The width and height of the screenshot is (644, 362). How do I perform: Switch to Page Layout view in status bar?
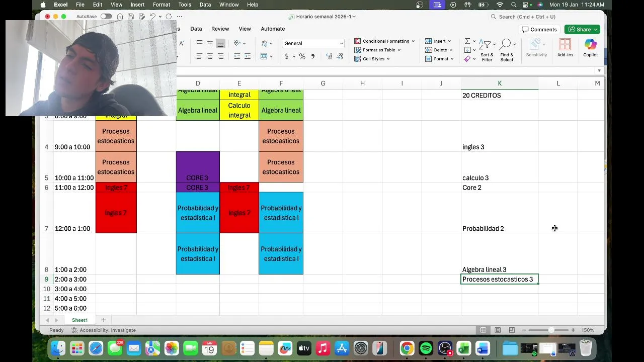coord(498,330)
